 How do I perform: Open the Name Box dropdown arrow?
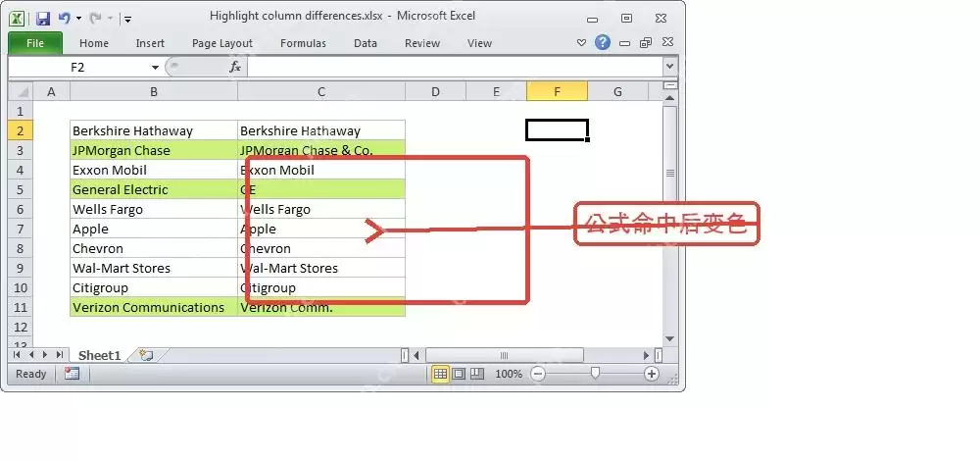[155, 67]
